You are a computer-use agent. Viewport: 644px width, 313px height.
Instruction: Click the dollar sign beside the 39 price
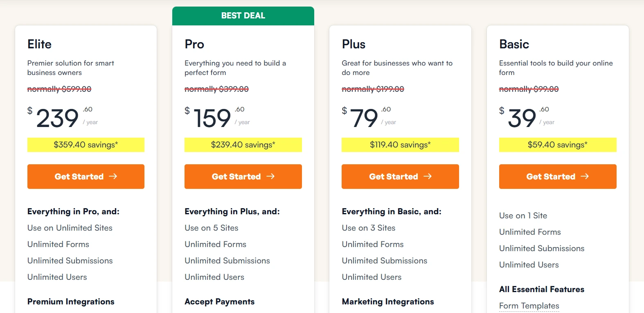(501, 111)
